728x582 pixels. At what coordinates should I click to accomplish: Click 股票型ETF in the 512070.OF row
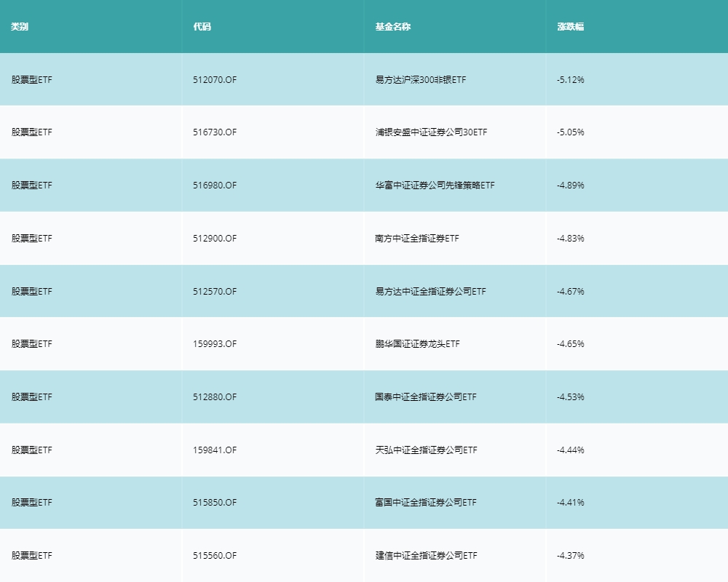click(31, 80)
